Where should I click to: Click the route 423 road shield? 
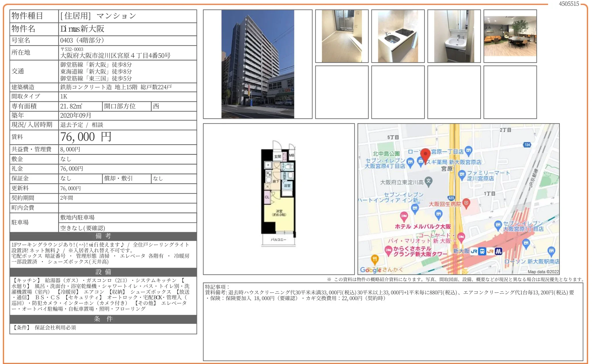pos(451,198)
